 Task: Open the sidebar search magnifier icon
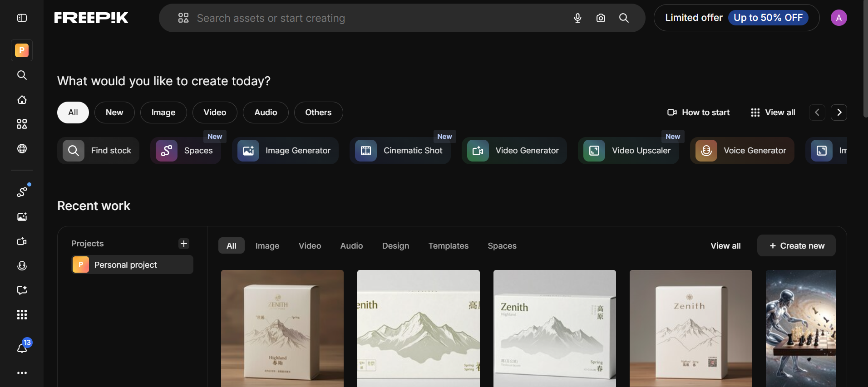click(22, 75)
